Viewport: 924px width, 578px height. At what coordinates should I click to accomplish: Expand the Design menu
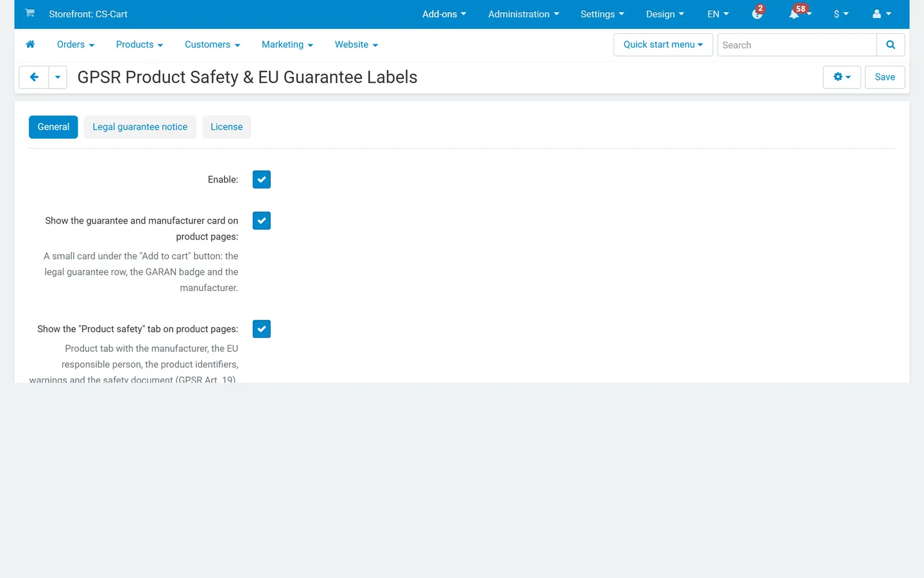point(665,14)
